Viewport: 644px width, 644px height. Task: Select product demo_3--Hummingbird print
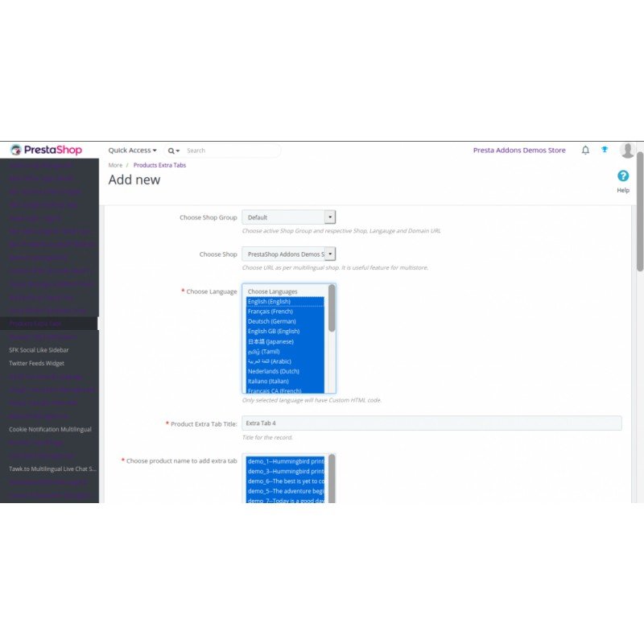[x=285, y=471]
